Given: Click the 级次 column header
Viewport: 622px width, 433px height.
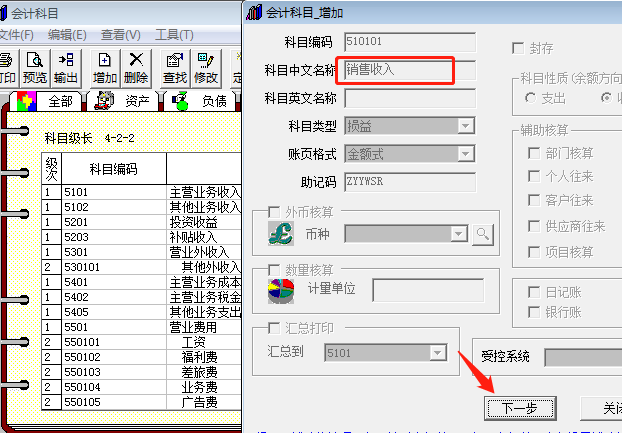Looking at the screenshot, I should click(52, 169).
